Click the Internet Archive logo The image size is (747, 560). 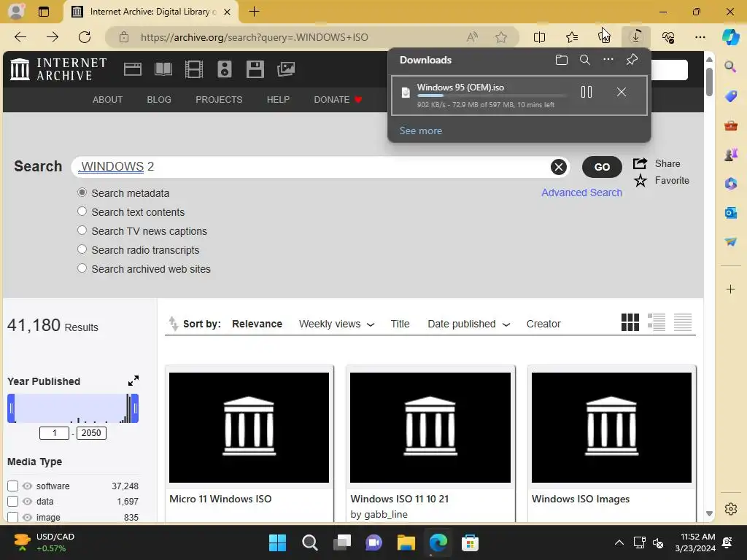(x=58, y=69)
